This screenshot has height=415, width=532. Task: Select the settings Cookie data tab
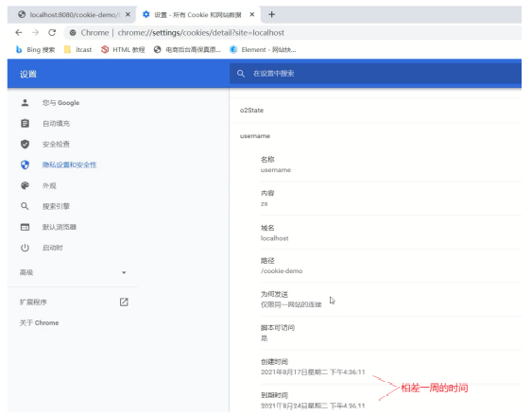click(x=197, y=14)
